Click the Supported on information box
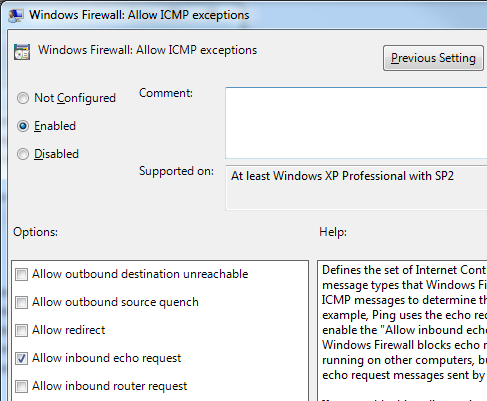Viewport: 487px width, 401px height. coord(356,188)
